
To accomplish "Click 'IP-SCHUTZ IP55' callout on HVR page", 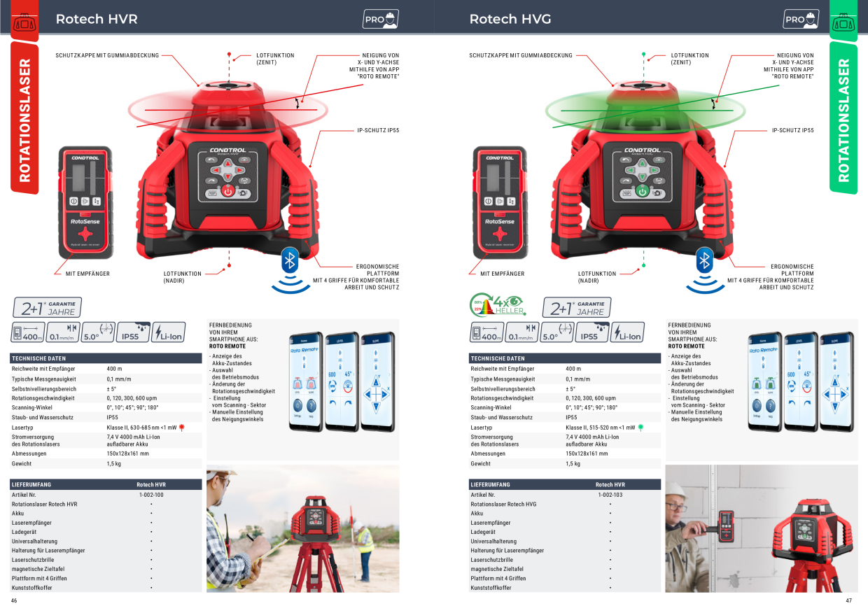I will click(x=379, y=130).
